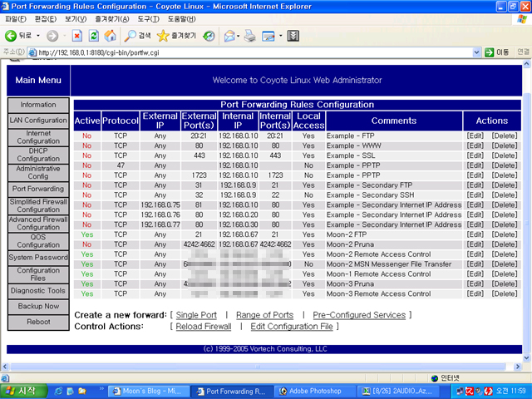This screenshot has height=399, width=532.
Task: Open the 도구(T) menu
Action: click(148, 19)
